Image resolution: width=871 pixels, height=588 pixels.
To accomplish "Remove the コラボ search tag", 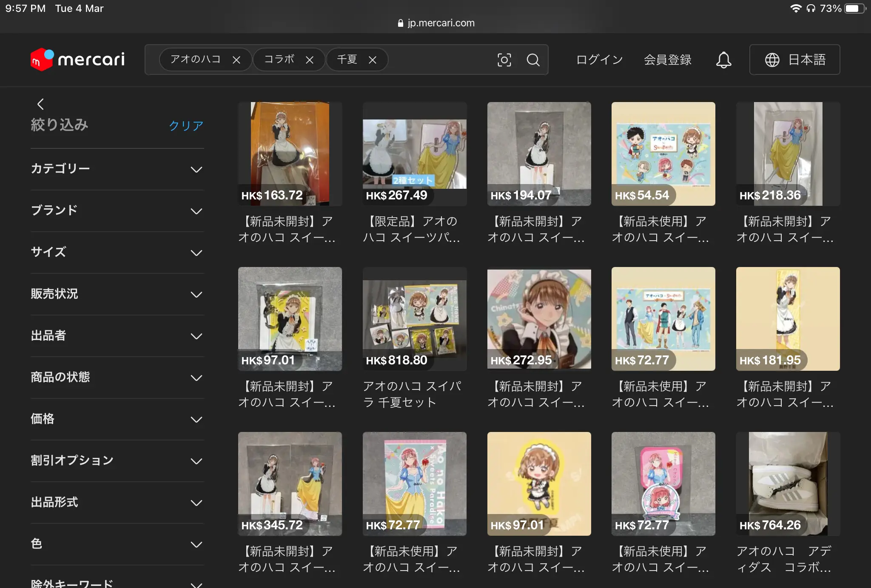I will point(310,60).
